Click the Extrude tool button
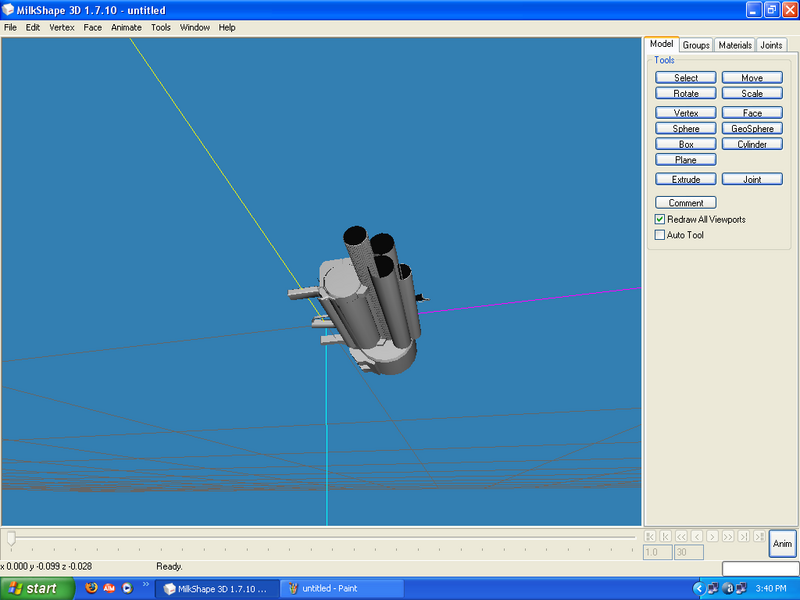The width and height of the screenshot is (800, 600). tap(686, 179)
